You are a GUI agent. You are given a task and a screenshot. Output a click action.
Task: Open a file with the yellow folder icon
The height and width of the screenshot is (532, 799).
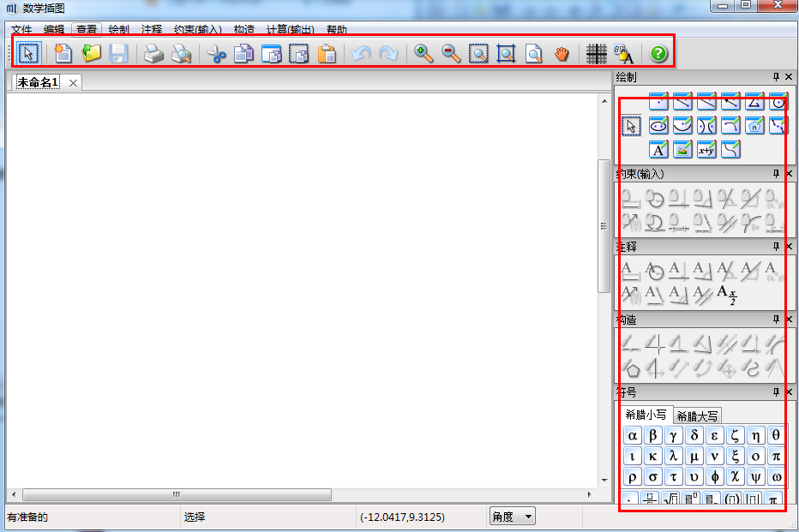tap(91, 53)
